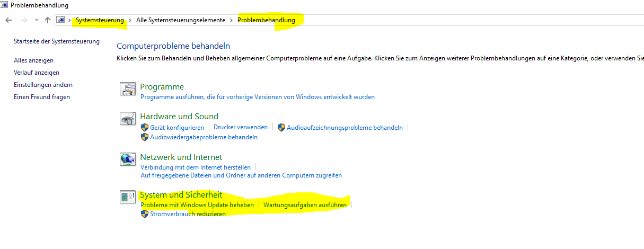Screen dimensions: 644x249
Task: Click the System und Sicherheit icon
Action: pos(128,197)
